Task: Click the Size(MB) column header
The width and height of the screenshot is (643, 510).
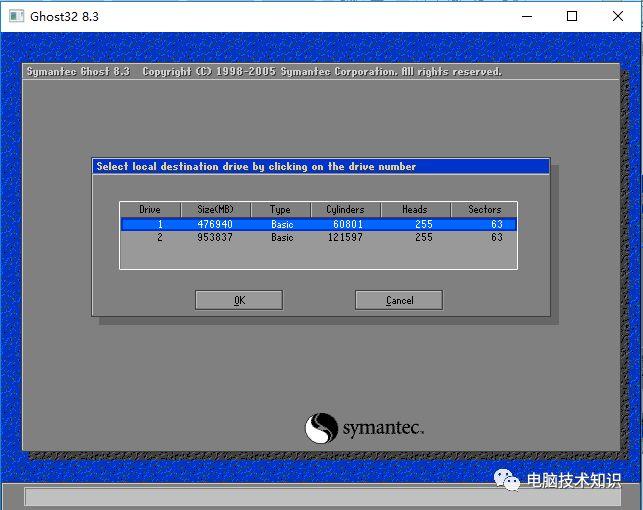Action: pos(216,209)
